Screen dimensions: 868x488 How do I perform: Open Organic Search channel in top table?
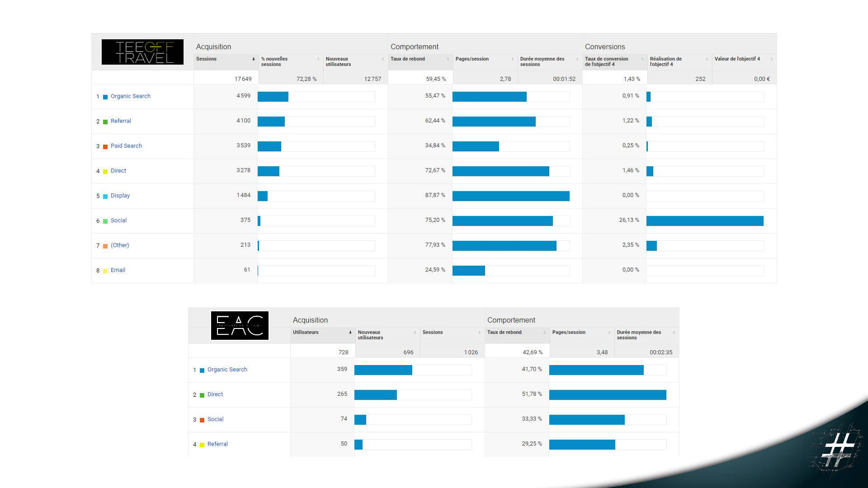point(131,96)
